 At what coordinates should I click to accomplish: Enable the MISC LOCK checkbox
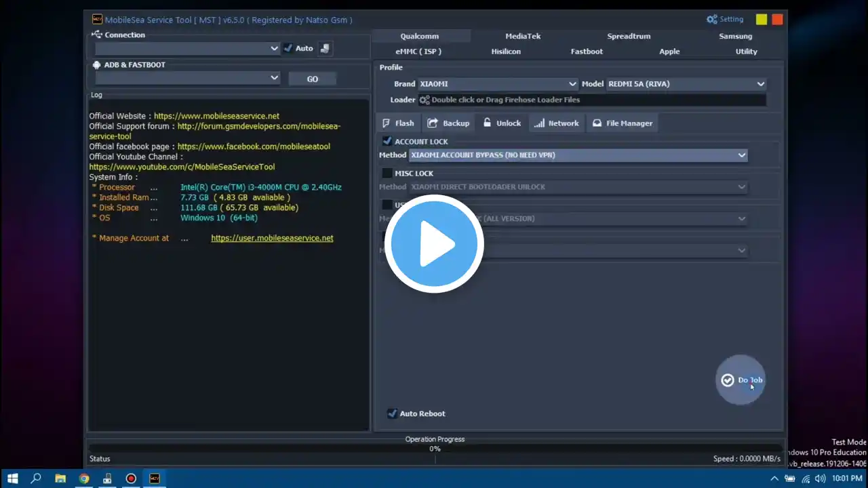coord(387,174)
